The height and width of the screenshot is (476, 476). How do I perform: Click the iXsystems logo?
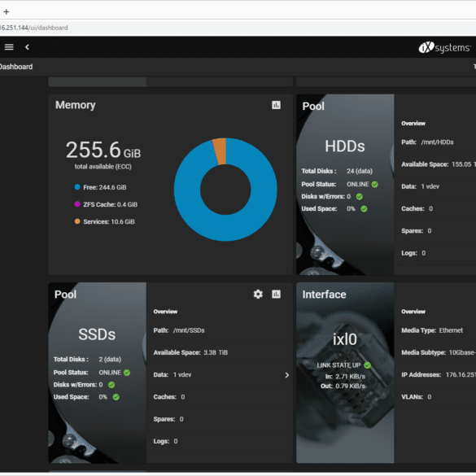tap(444, 48)
